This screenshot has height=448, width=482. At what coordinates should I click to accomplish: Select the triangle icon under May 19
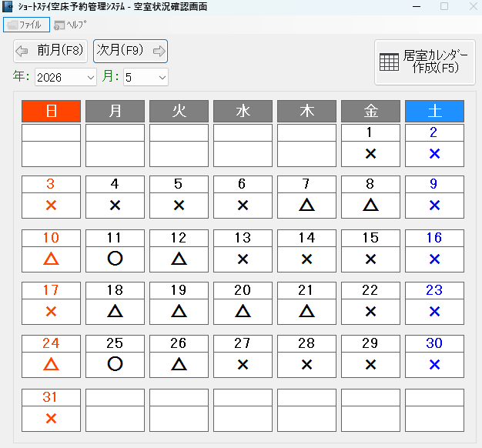179,311
